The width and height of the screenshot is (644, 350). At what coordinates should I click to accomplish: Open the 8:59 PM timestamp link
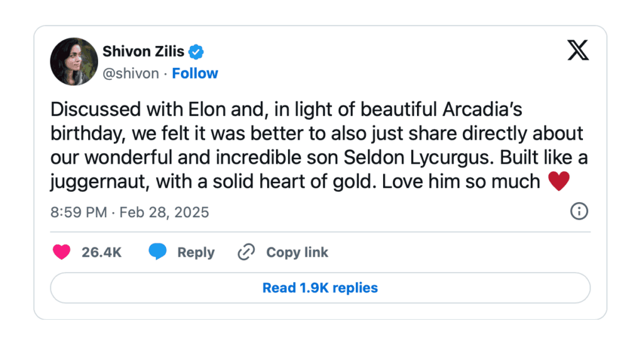(79, 212)
